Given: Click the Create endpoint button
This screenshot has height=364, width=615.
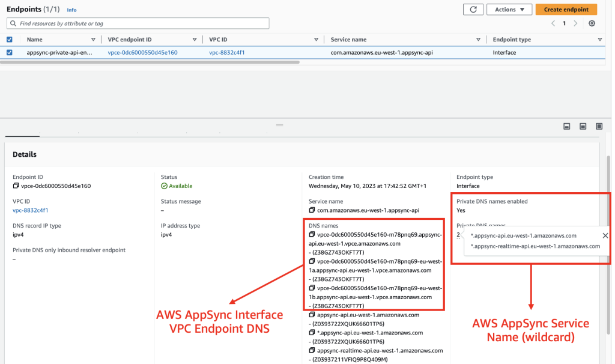Looking at the screenshot, I should coord(565,9).
